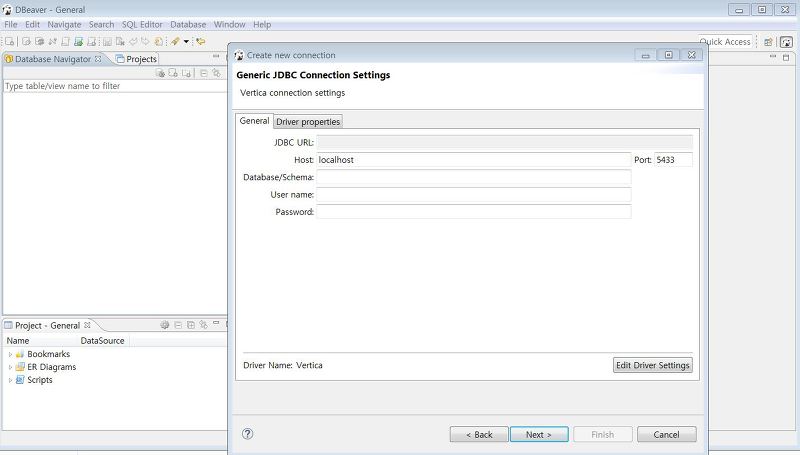Maximize the editor area at far right
Image resolution: width=800 pixels, height=455 pixels.
pyautogui.click(x=786, y=58)
